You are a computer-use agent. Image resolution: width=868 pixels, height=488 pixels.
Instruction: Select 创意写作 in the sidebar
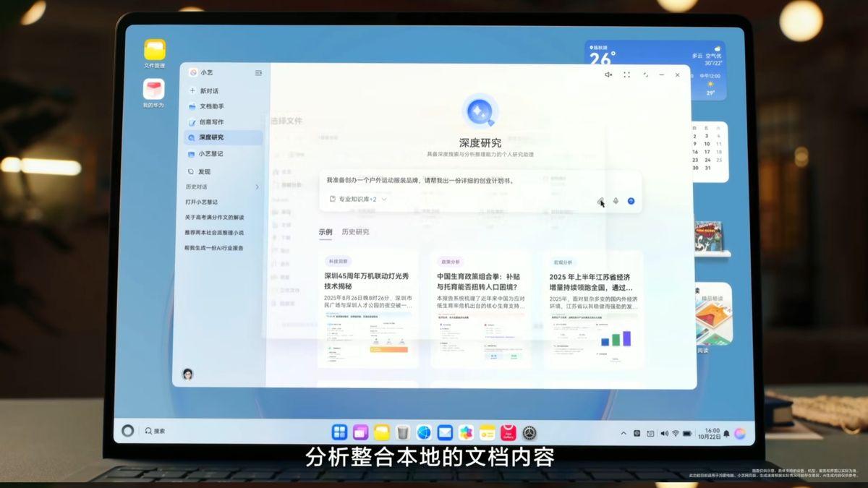pyautogui.click(x=210, y=123)
